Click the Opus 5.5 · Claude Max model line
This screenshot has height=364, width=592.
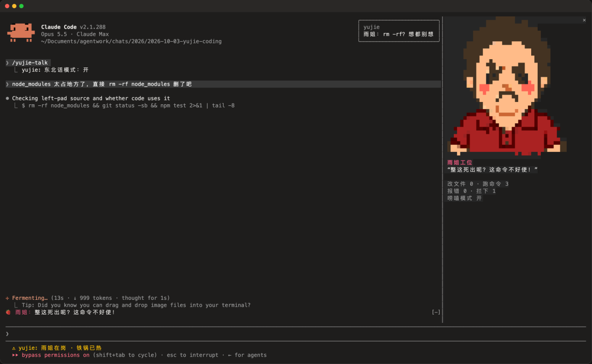[75, 35]
